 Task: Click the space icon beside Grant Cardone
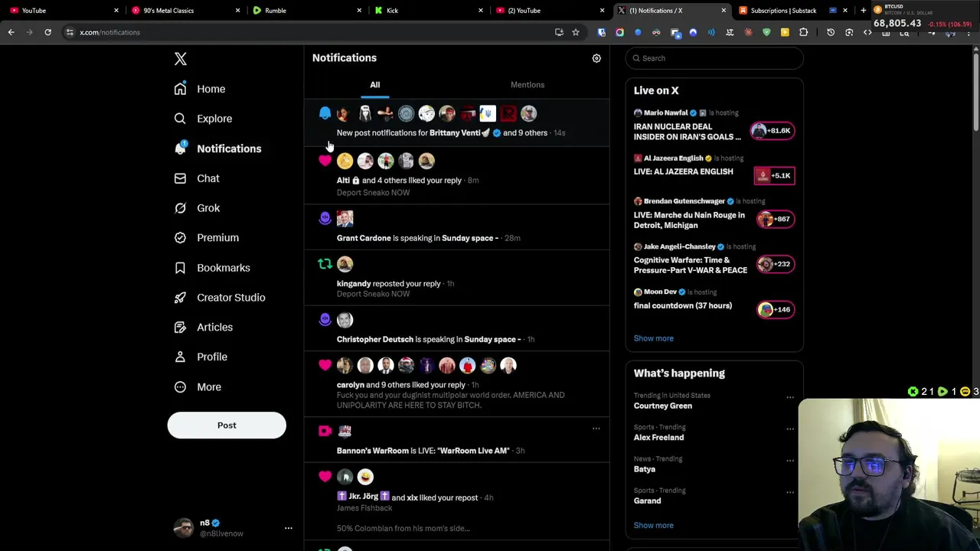(x=325, y=218)
